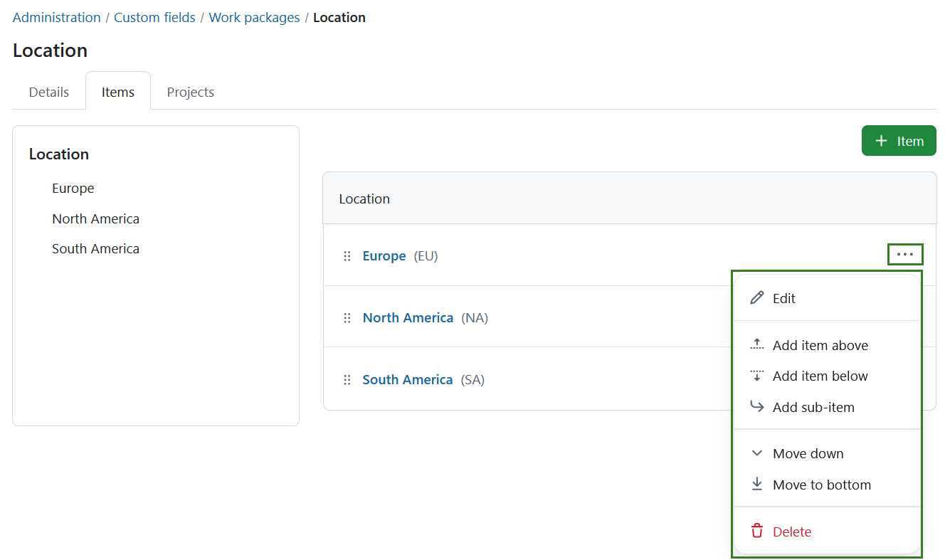Click the Move to bottom icon
Viewport: 950px width, 560px height.
(x=756, y=485)
